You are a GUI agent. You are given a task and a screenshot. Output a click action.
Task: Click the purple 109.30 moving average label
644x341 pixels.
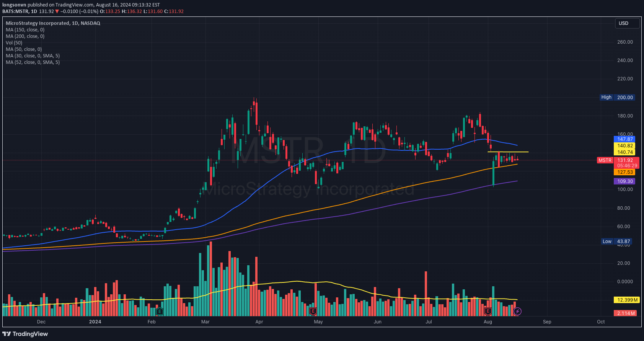(x=624, y=181)
